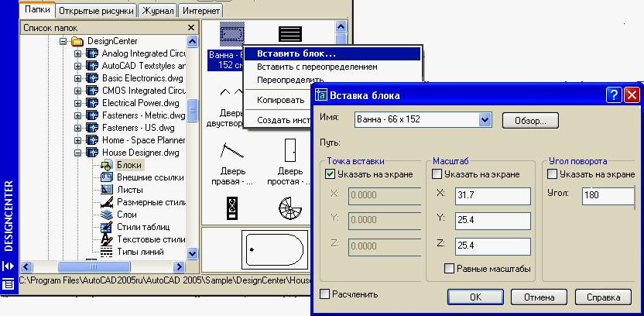Screen dimensions: 644x316
Task: Collapse the House Designer.dwg node
Action: [x=77, y=153]
